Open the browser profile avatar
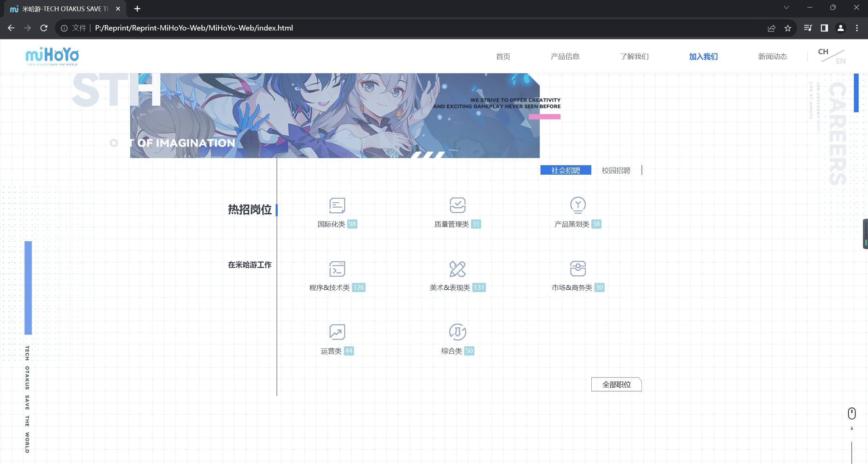 click(x=841, y=28)
